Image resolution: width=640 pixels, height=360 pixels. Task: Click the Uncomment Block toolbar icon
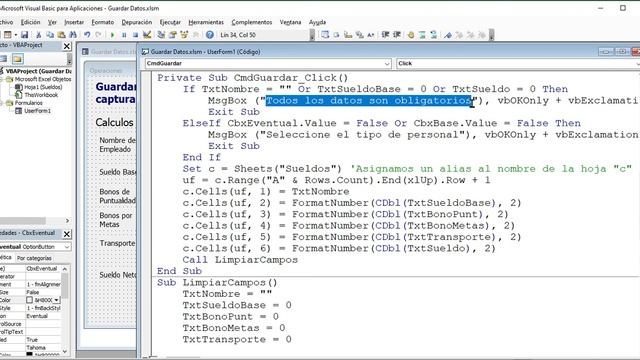(x=433, y=35)
